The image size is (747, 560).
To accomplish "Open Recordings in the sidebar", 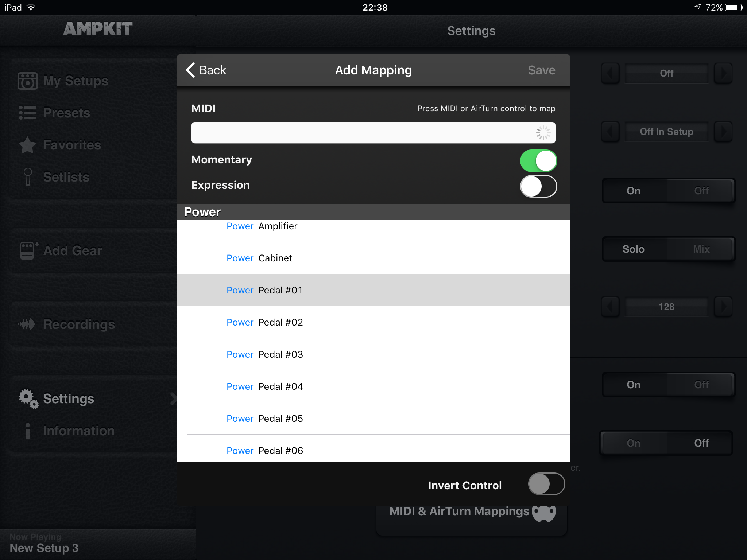I will 79,324.
